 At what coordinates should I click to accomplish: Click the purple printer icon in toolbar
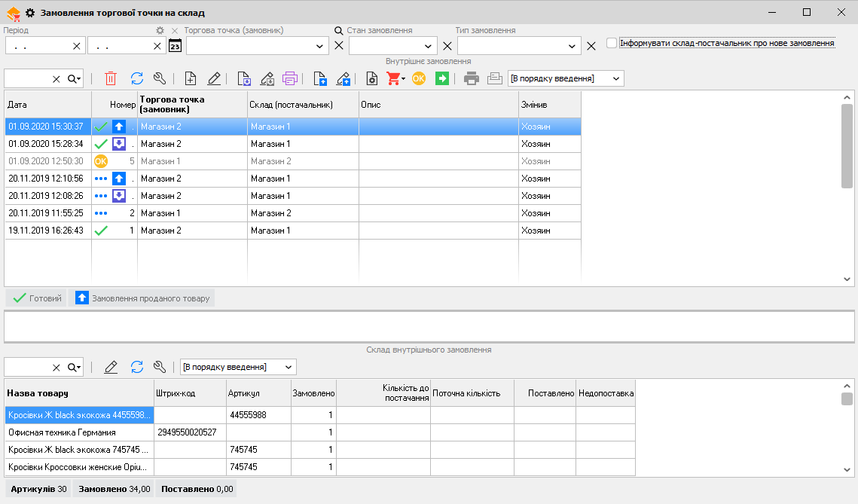(x=290, y=78)
